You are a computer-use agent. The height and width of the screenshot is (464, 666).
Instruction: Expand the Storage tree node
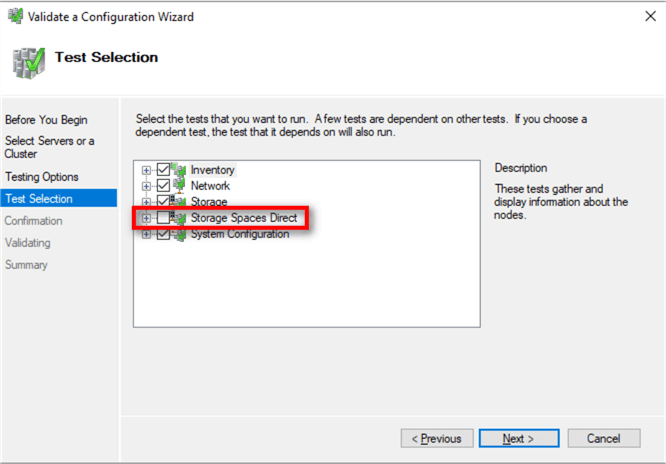146,202
